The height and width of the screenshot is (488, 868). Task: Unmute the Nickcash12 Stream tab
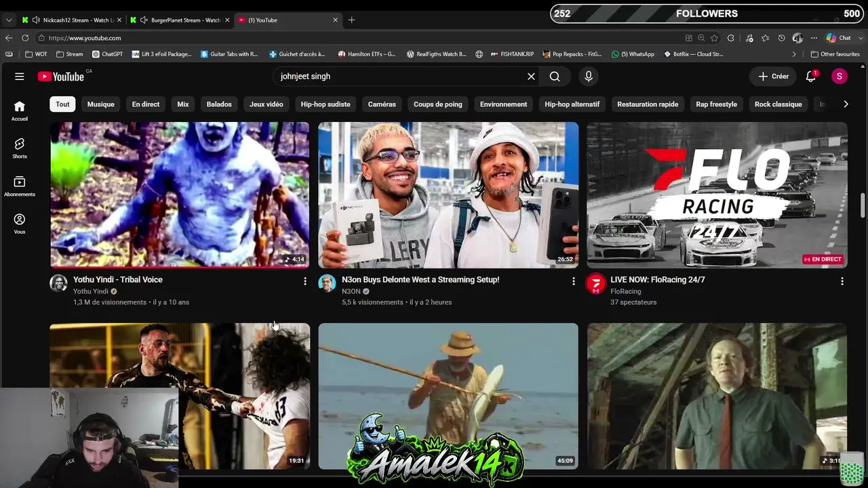[x=36, y=20]
